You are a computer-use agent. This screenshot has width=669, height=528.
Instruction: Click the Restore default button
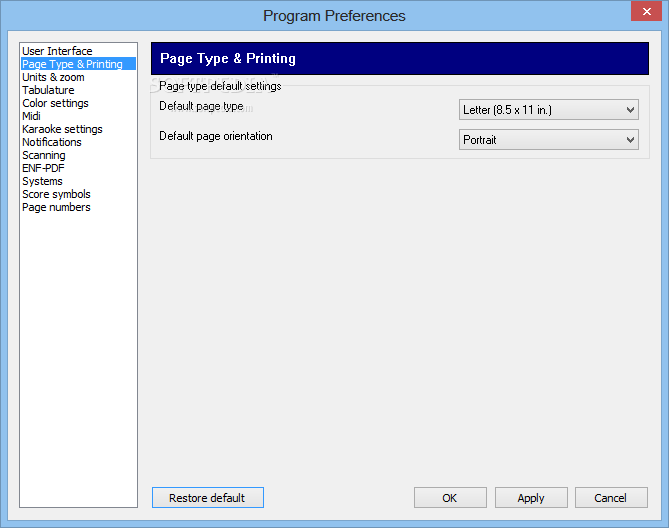pyautogui.click(x=208, y=498)
